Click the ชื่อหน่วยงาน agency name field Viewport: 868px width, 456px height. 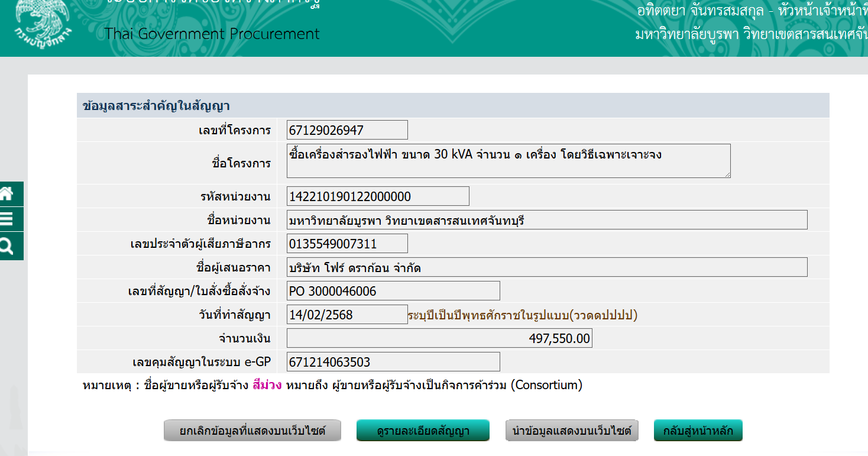pyautogui.click(x=546, y=220)
